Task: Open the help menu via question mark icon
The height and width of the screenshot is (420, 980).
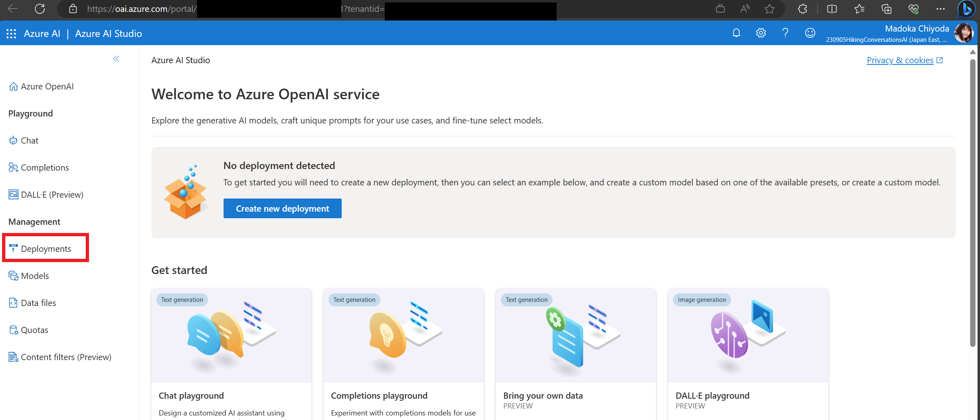Action: (x=785, y=33)
